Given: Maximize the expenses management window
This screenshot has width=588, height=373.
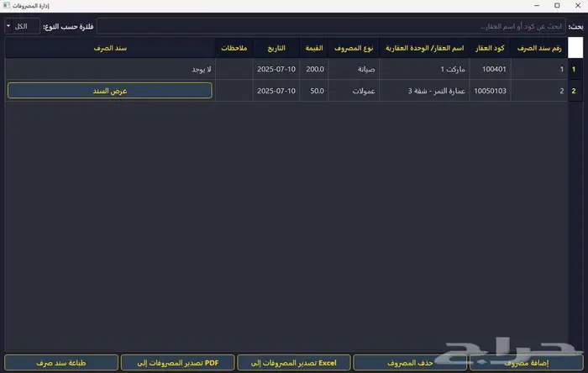Looking at the screenshot, I should (556, 6).
